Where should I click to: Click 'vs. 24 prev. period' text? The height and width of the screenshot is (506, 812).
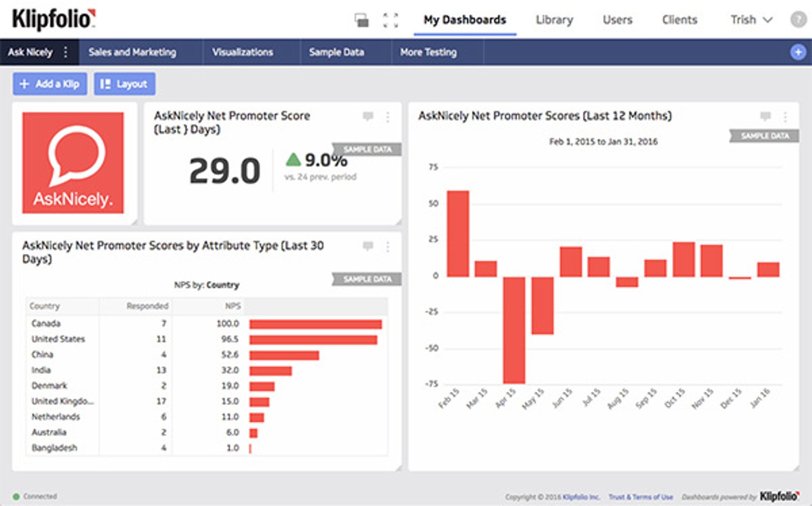tap(320, 177)
